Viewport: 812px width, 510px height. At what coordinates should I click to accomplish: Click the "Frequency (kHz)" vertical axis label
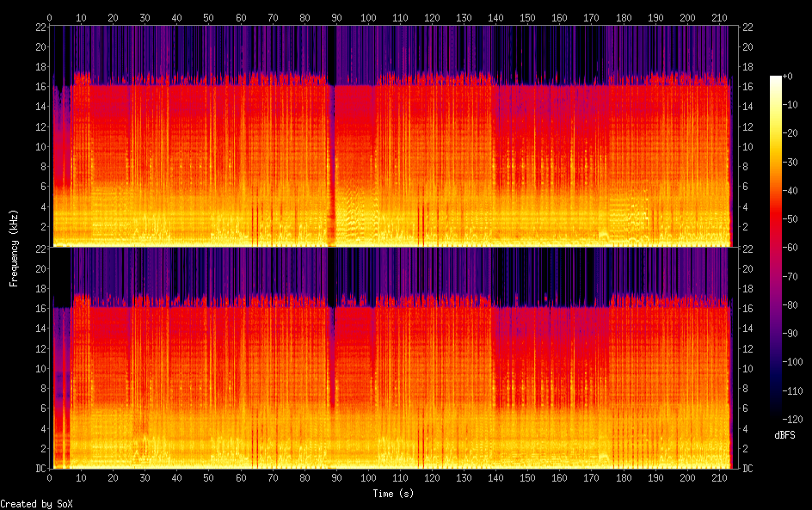pyautogui.click(x=14, y=248)
